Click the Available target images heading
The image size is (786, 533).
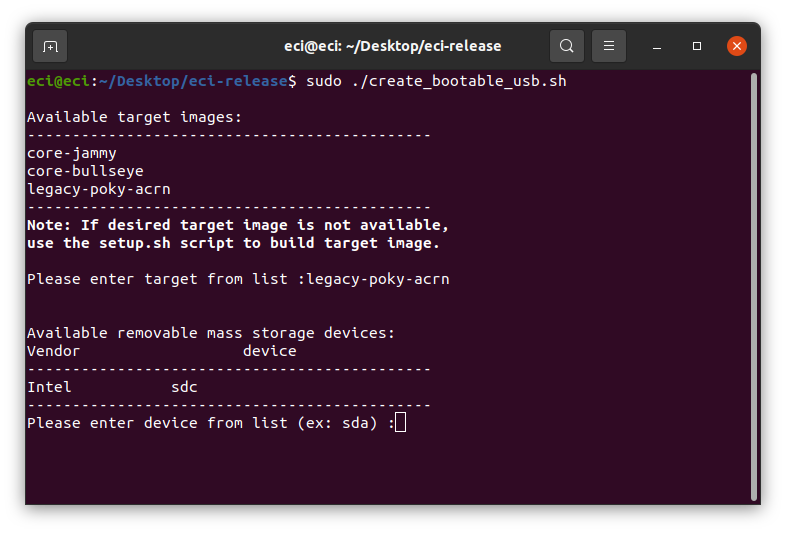pyautogui.click(x=134, y=117)
